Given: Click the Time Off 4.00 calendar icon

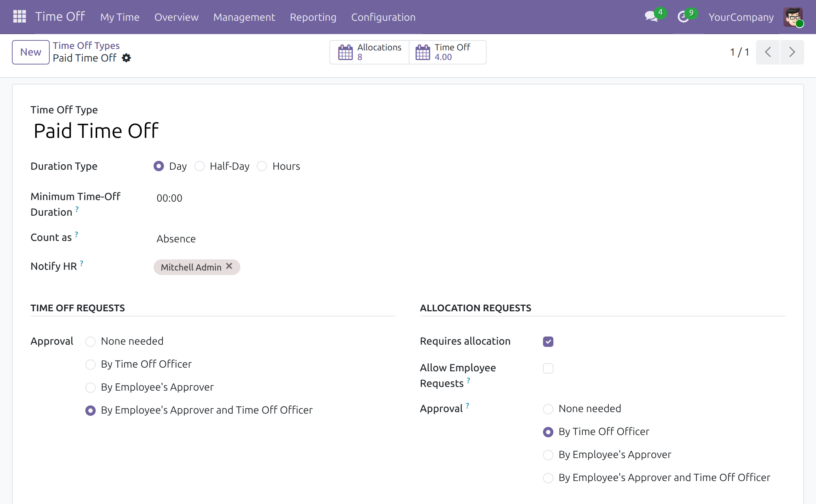Looking at the screenshot, I should click(x=423, y=52).
